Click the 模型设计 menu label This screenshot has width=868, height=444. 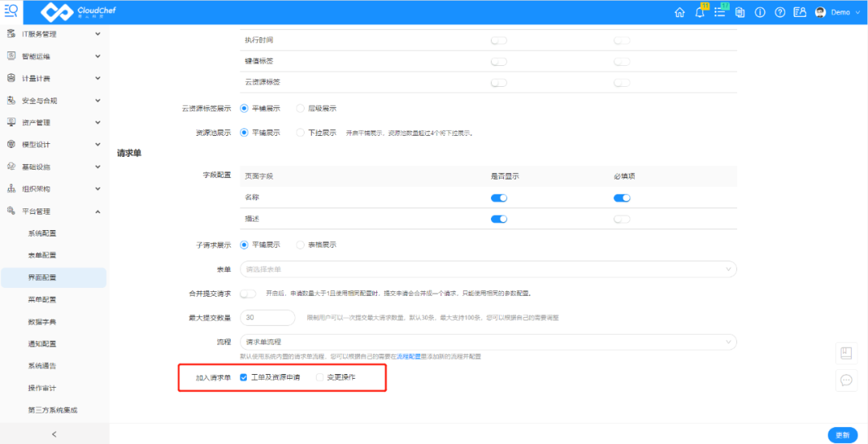36,145
